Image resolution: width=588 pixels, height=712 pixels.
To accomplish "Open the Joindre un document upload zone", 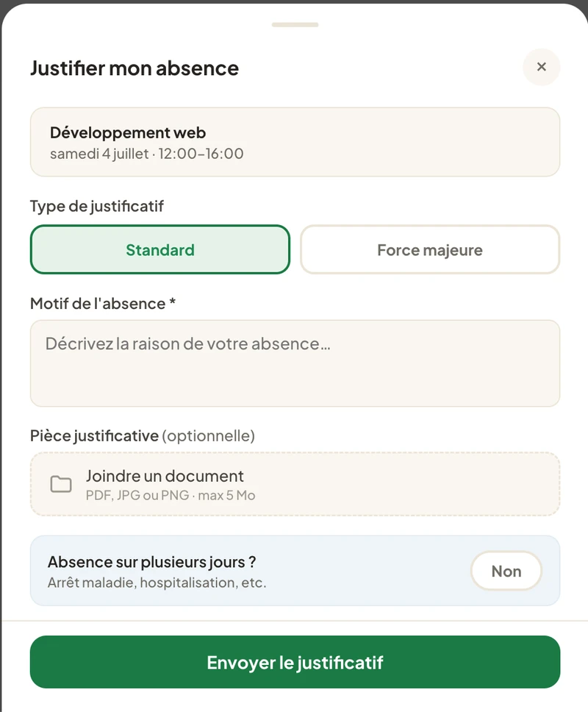I will pos(295,484).
